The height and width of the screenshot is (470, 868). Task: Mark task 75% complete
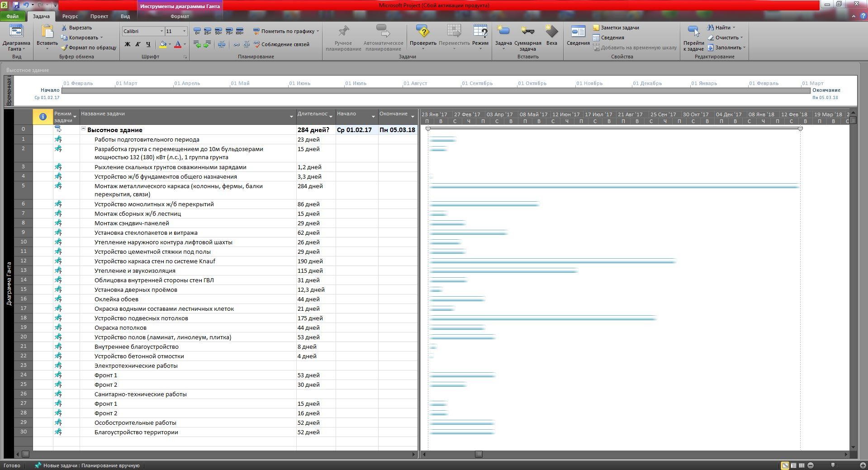pos(229,31)
